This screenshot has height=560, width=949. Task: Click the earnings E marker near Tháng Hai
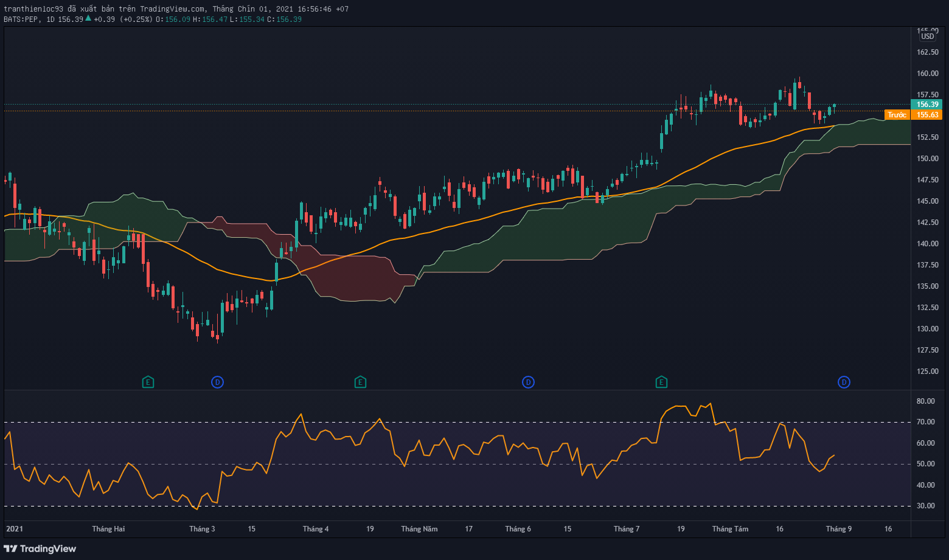pyautogui.click(x=148, y=382)
